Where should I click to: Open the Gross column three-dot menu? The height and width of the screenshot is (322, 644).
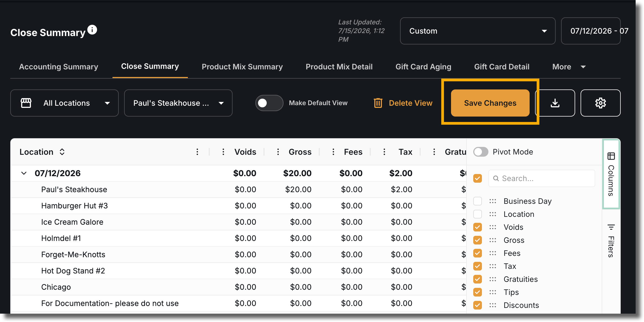(278, 152)
